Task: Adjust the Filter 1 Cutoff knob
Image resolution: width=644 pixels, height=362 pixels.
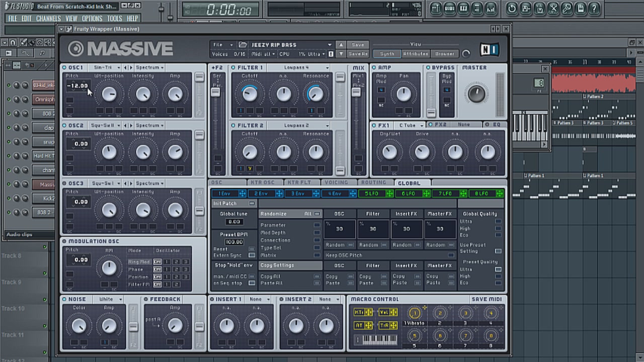Action: [250, 94]
